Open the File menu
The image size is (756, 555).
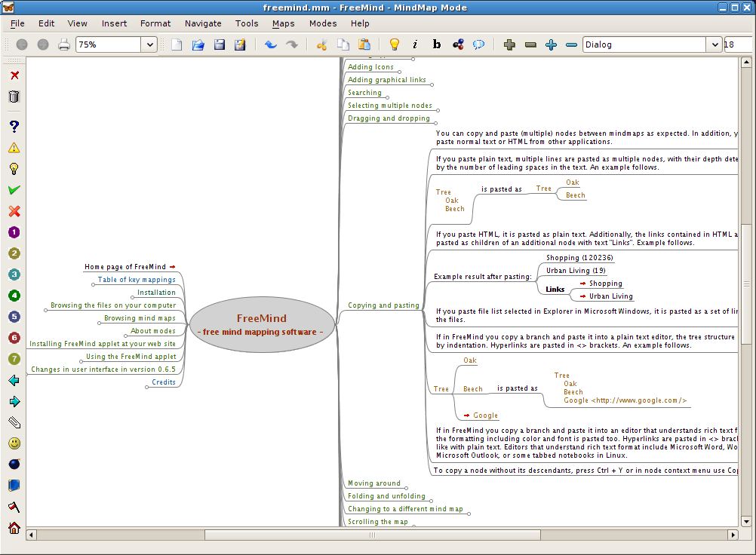17,23
